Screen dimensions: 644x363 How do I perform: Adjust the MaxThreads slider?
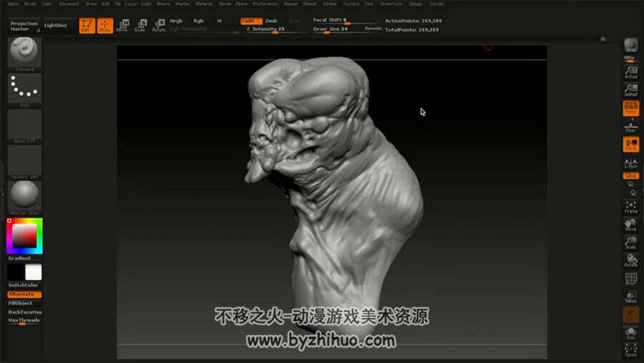[24, 321]
